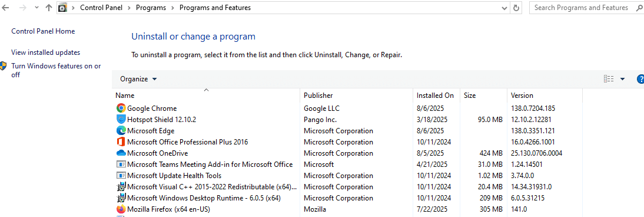
Task: Click the Google Chrome icon
Action: coord(121,108)
